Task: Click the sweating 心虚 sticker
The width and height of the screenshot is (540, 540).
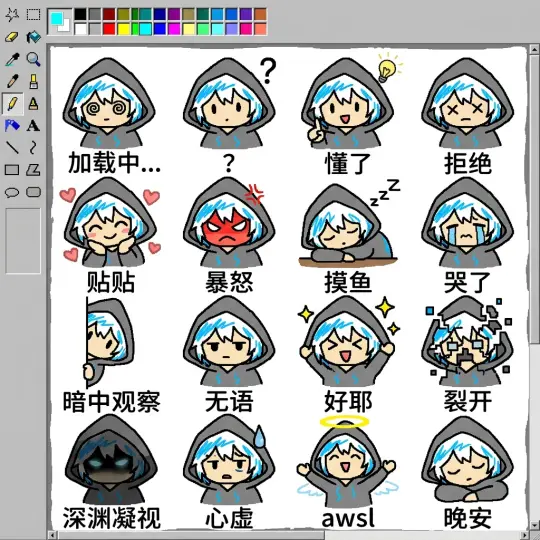Action: 229,460
